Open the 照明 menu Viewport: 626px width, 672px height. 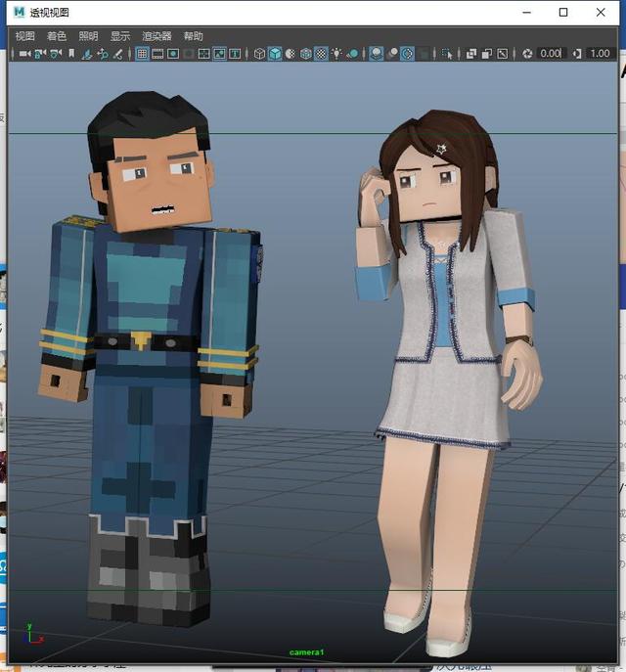tap(88, 36)
